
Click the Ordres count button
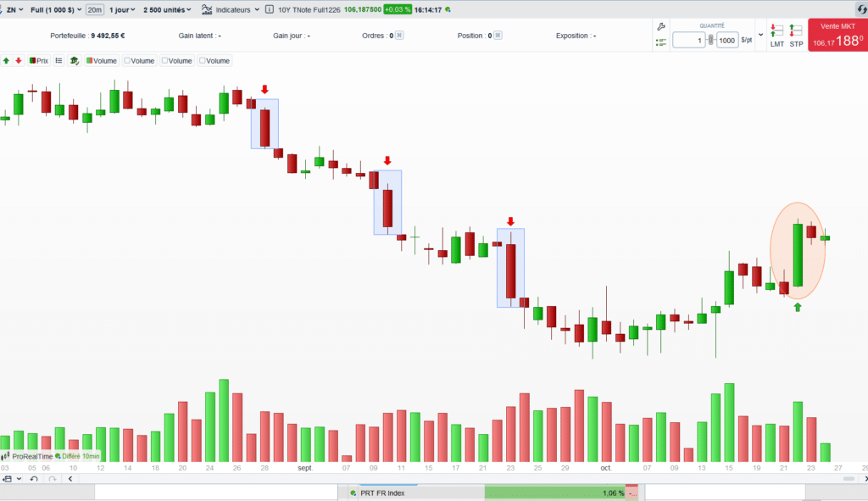[399, 36]
